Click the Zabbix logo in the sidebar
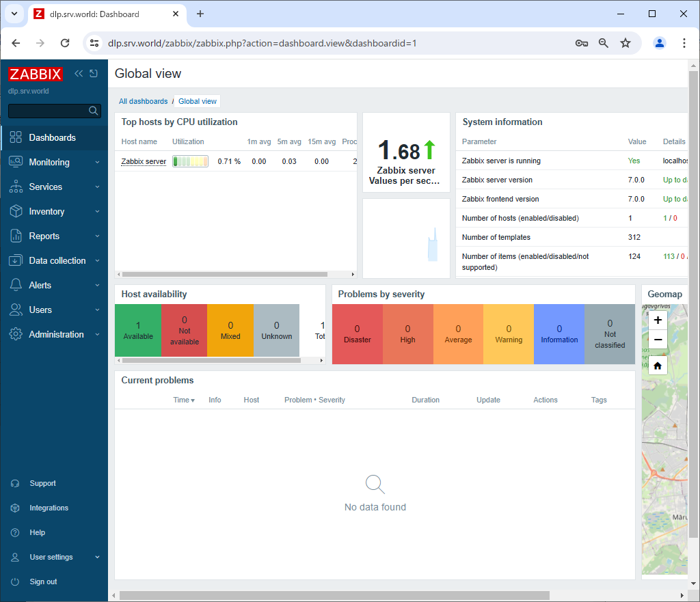 [36, 74]
